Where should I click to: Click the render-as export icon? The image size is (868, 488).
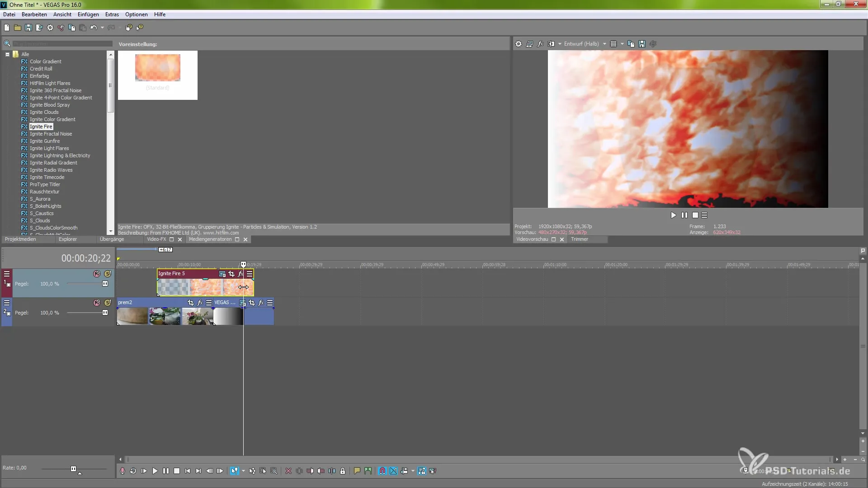[39, 28]
